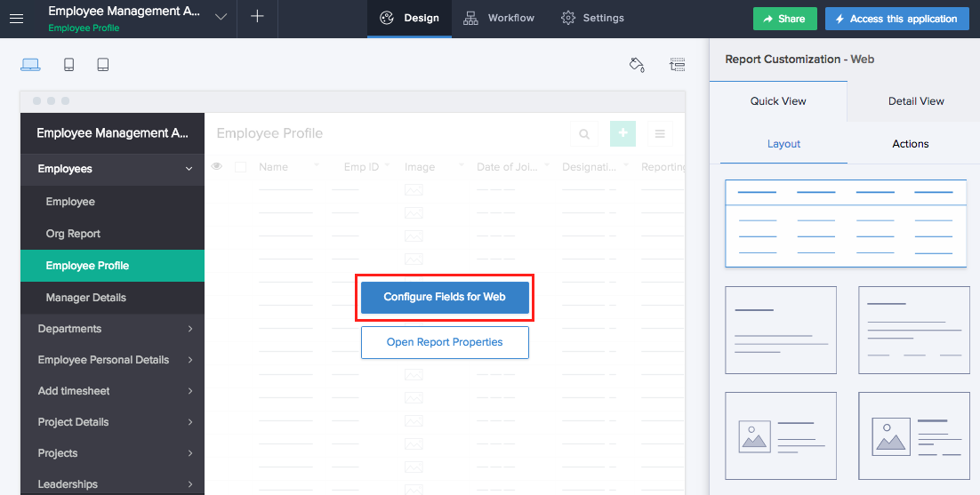
Task: Click Configure Fields for Web button
Action: (x=445, y=297)
